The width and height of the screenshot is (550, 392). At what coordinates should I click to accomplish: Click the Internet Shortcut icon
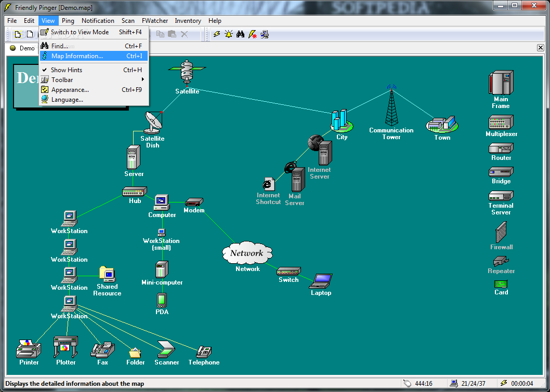coord(268,184)
